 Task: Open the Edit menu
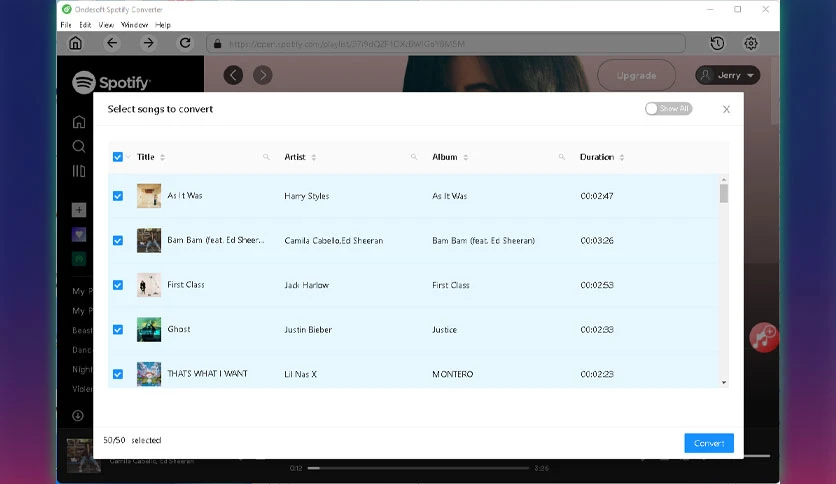click(85, 25)
